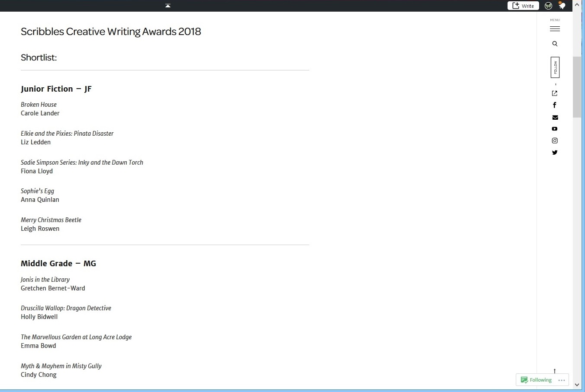Open the Instagram profile icon

pos(555,140)
